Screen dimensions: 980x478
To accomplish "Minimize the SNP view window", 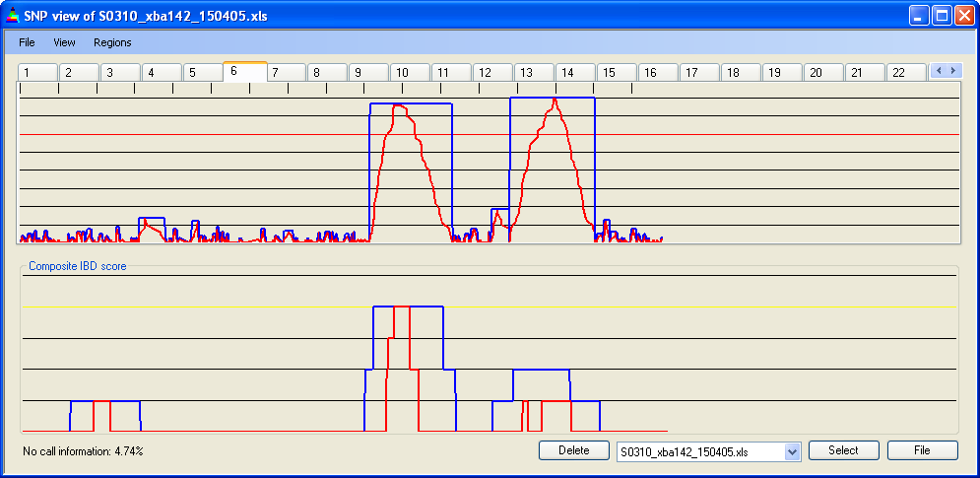I will point(918,17).
